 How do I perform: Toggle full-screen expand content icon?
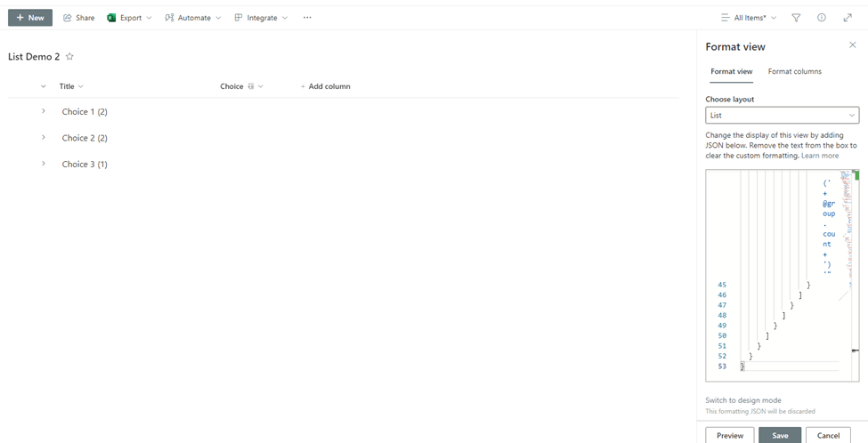848,18
